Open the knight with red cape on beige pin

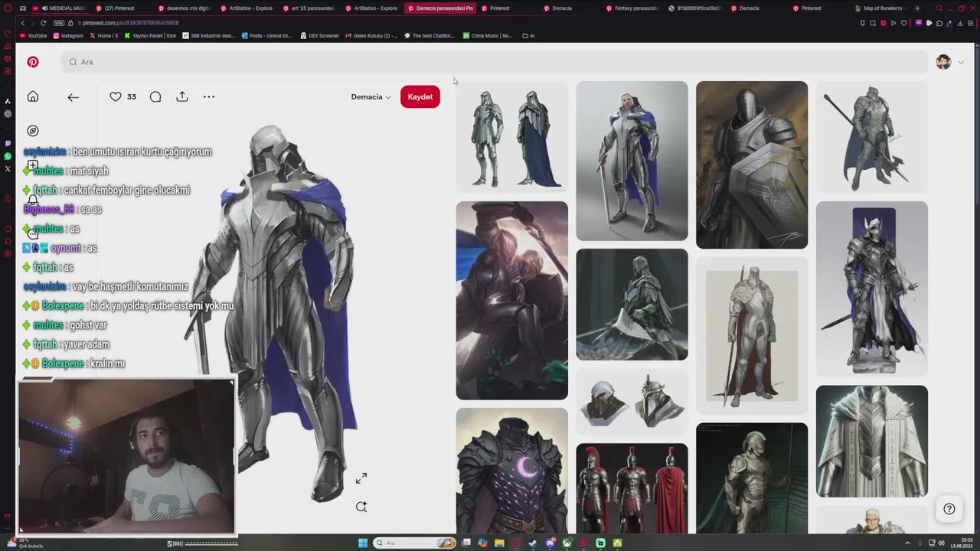pyautogui.click(x=752, y=335)
